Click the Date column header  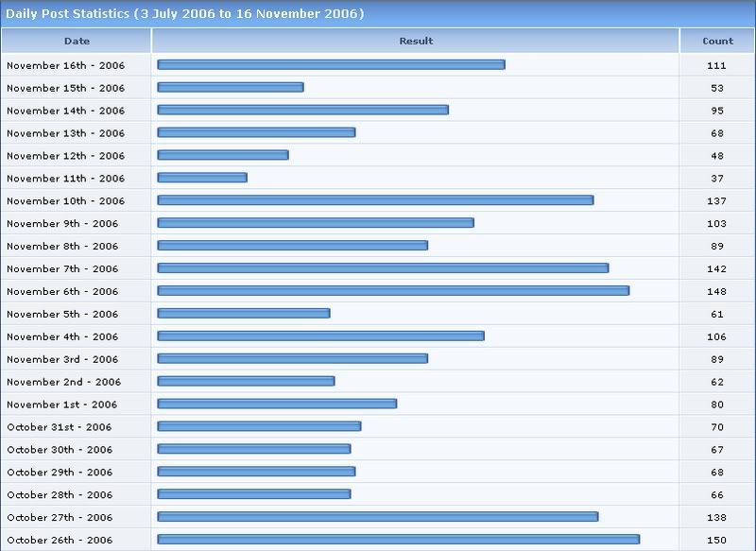77,41
